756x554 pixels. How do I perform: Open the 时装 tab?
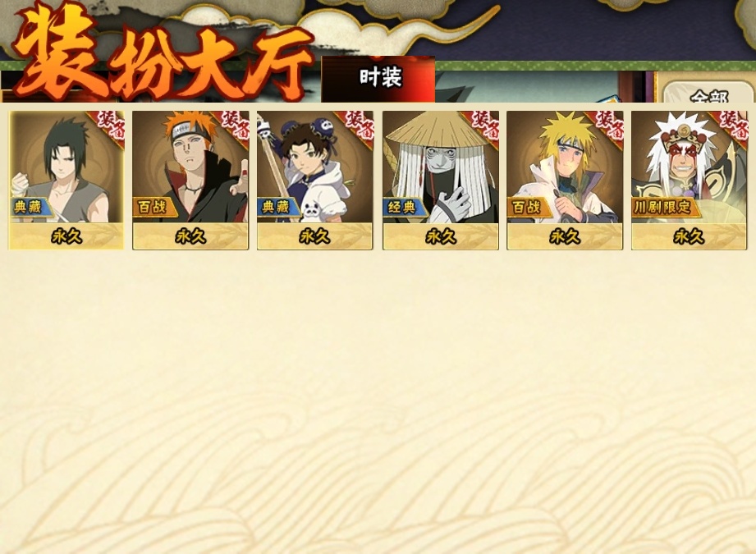378,79
